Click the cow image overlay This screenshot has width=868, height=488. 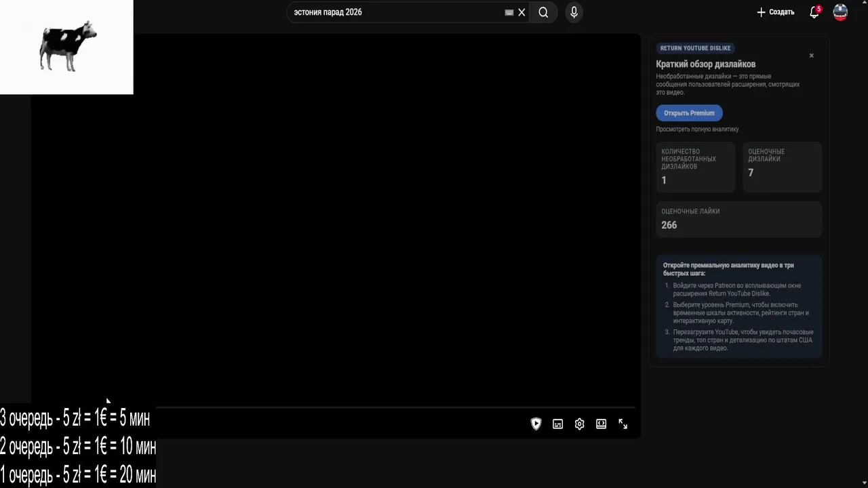tap(66, 47)
